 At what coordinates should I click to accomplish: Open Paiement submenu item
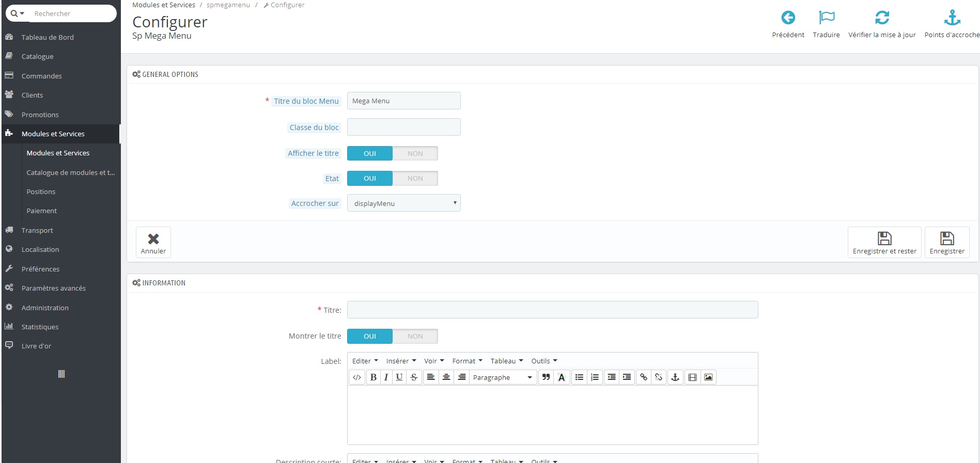(x=41, y=211)
